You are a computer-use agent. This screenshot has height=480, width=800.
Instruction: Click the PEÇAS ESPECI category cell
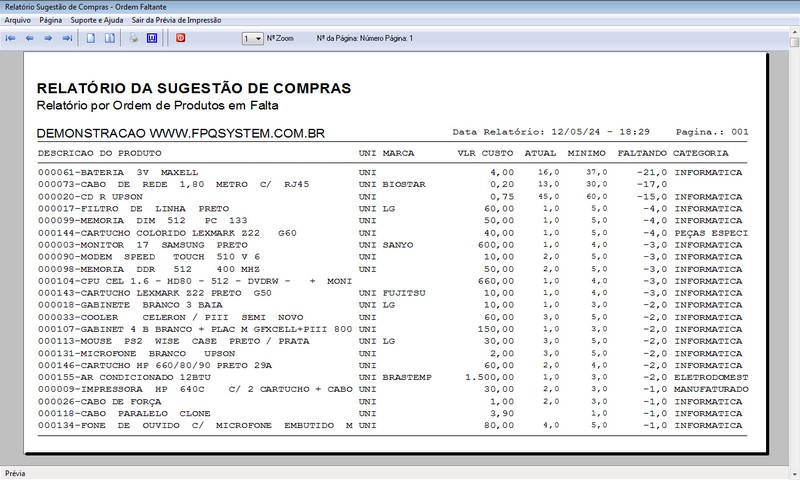(x=711, y=233)
